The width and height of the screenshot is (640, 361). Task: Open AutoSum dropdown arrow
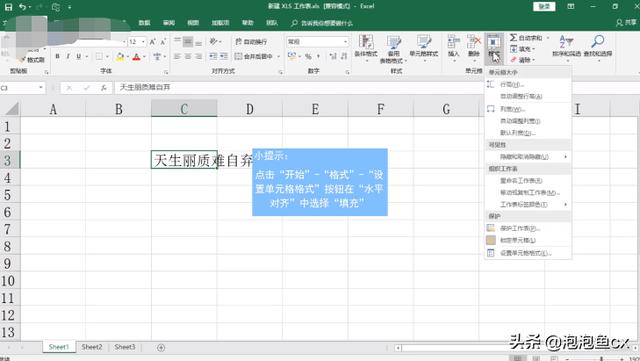click(548, 38)
